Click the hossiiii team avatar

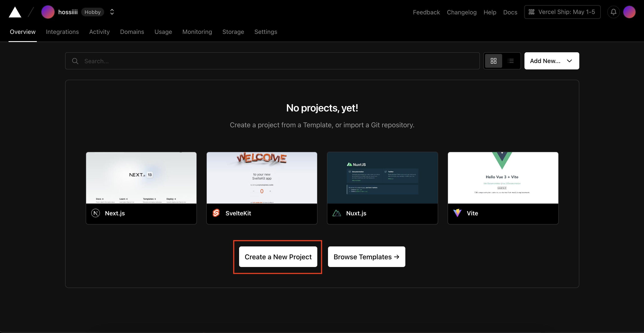48,12
